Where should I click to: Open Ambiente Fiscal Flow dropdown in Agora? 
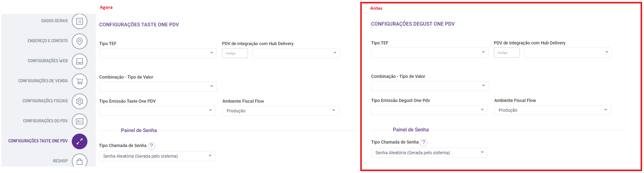point(280,111)
